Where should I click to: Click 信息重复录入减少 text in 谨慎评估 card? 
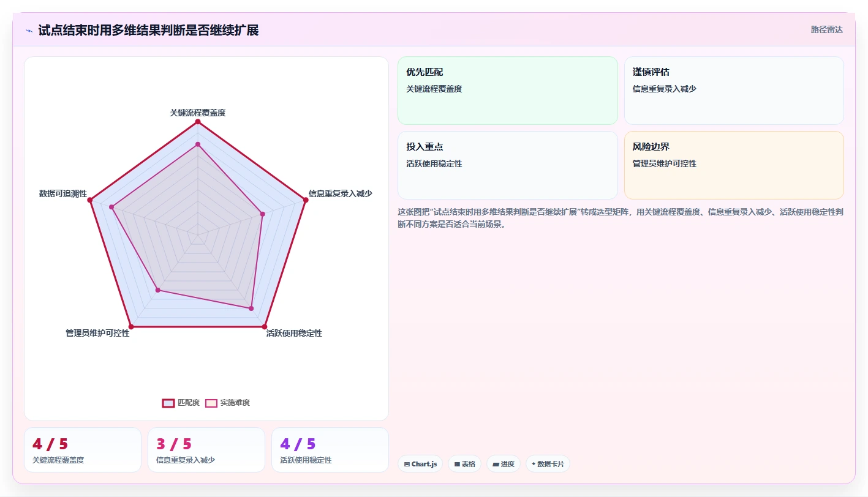click(665, 89)
